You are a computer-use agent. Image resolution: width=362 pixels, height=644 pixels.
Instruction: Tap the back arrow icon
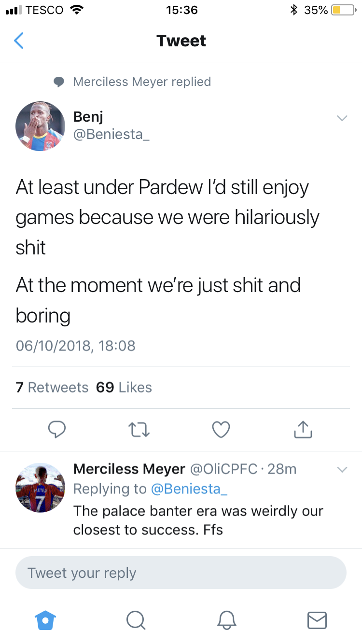coord(18,41)
